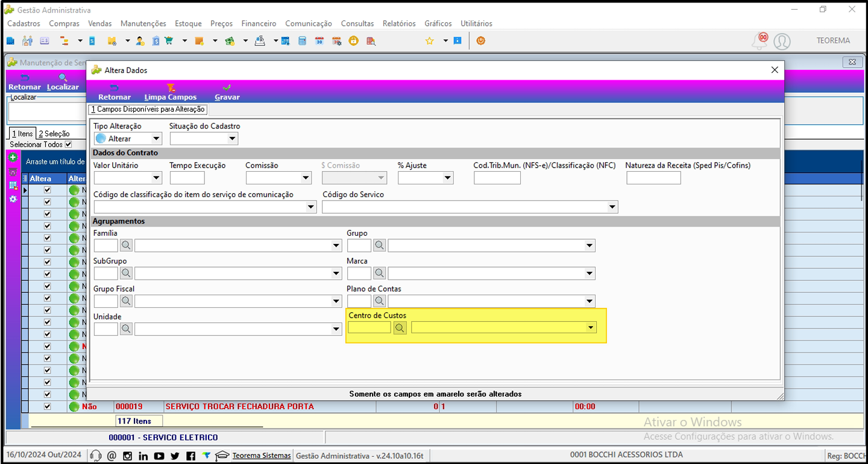
Task: Open the Grupo search magnifier
Action: pyautogui.click(x=379, y=245)
